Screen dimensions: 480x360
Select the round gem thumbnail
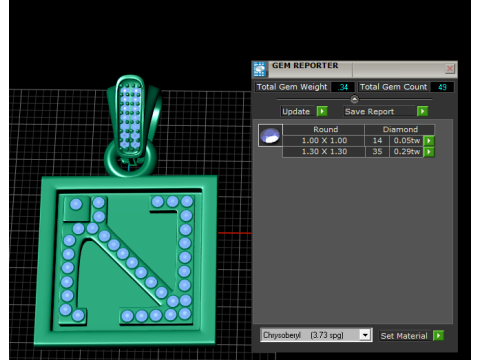(x=270, y=135)
